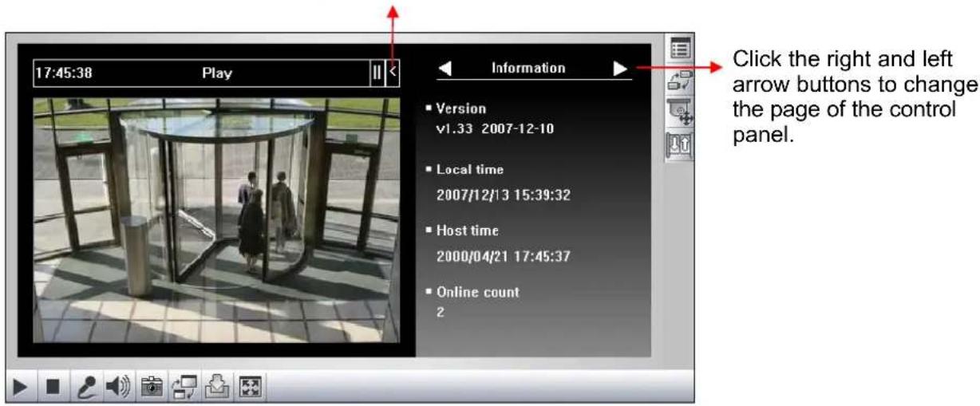Take a snapshot with the camera icon
Viewport: 980px width, 406px height.
152,387
